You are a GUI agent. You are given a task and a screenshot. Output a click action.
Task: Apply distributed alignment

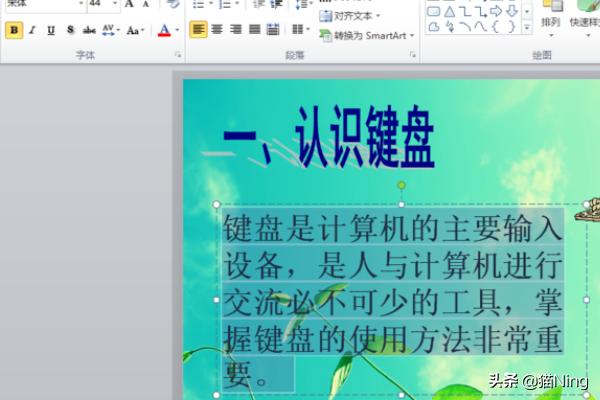tap(273, 29)
